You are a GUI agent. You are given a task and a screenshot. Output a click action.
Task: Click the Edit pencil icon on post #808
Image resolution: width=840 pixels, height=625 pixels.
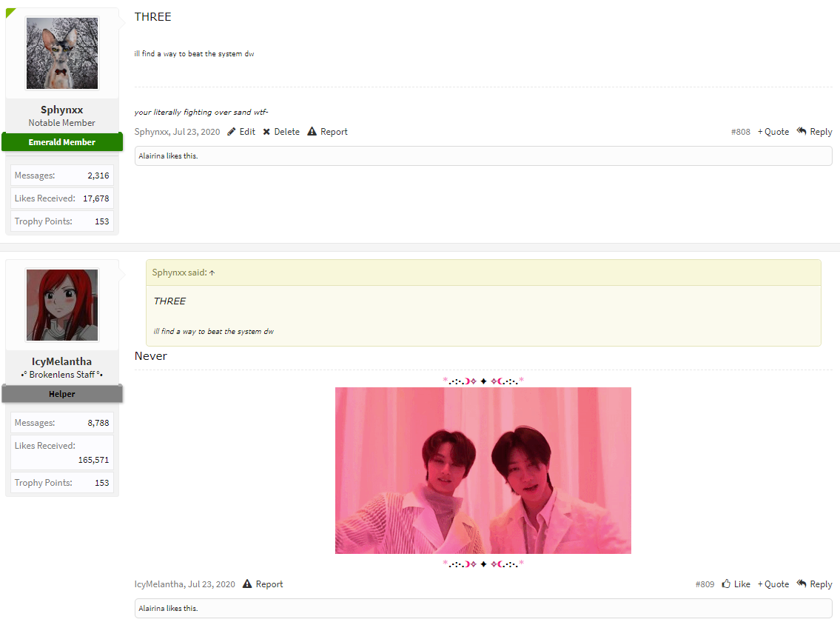click(x=232, y=132)
